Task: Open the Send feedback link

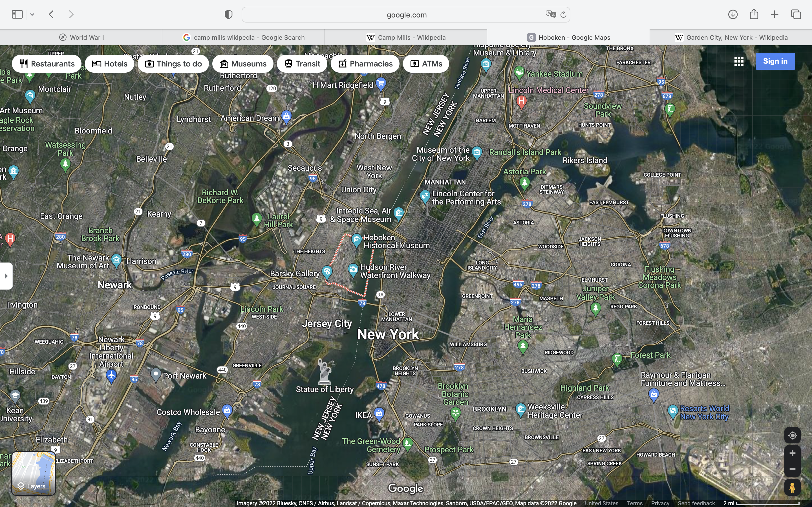Action: point(696,503)
